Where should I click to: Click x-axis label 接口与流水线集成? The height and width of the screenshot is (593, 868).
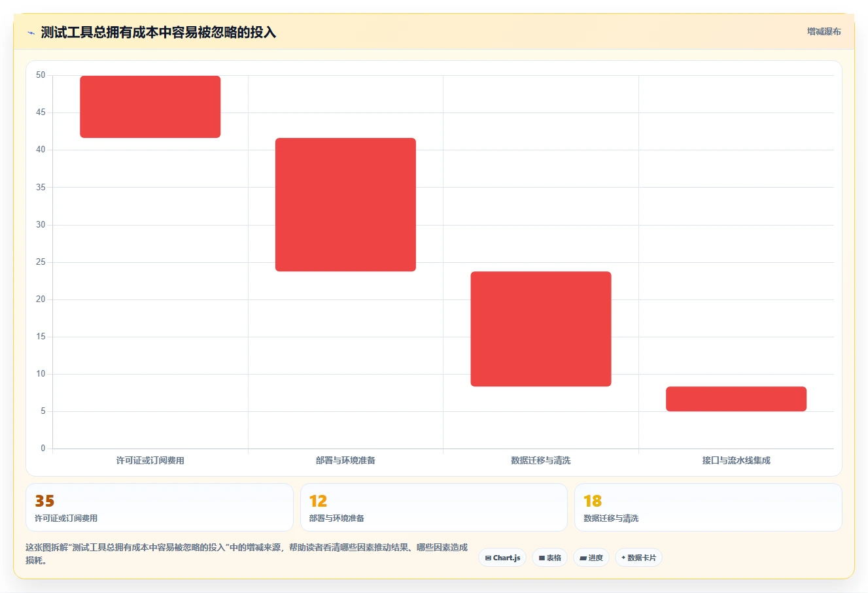(x=736, y=460)
